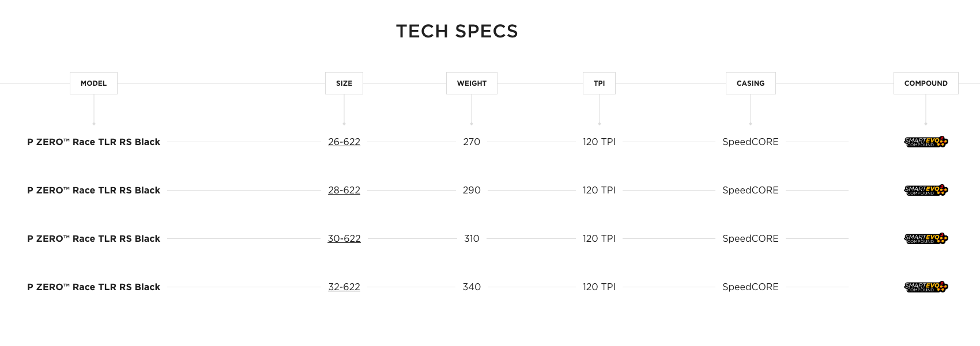Select the SIZE column header
Image resolution: width=980 pixels, height=346 pixels.
(344, 83)
